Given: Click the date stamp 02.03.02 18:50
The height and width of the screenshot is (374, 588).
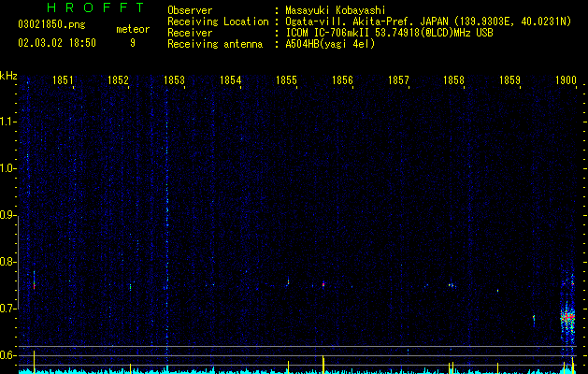Looking at the screenshot, I should click(x=57, y=43).
